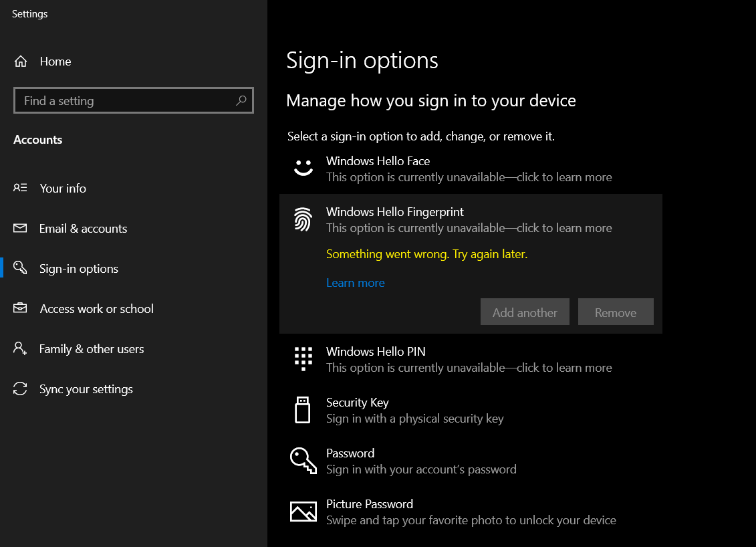Select Sign-in options in sidebar
Image resolution: width=756 pixels, height=547 pixels.
click(x=134, y=268)
